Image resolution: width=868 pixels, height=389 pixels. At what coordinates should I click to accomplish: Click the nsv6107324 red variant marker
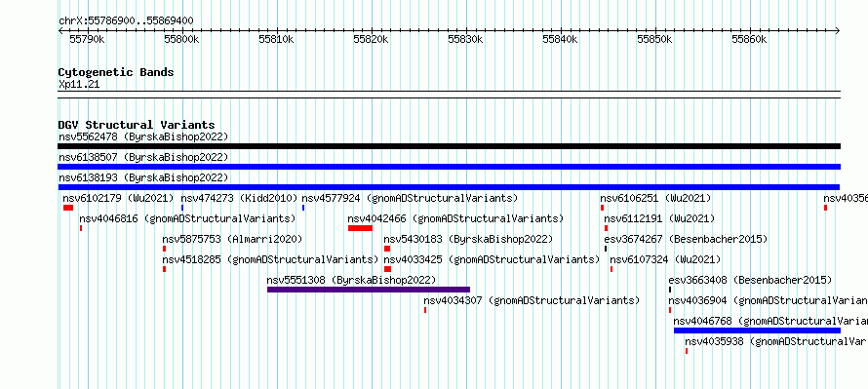pyautogui.click(x=612, y=269)
